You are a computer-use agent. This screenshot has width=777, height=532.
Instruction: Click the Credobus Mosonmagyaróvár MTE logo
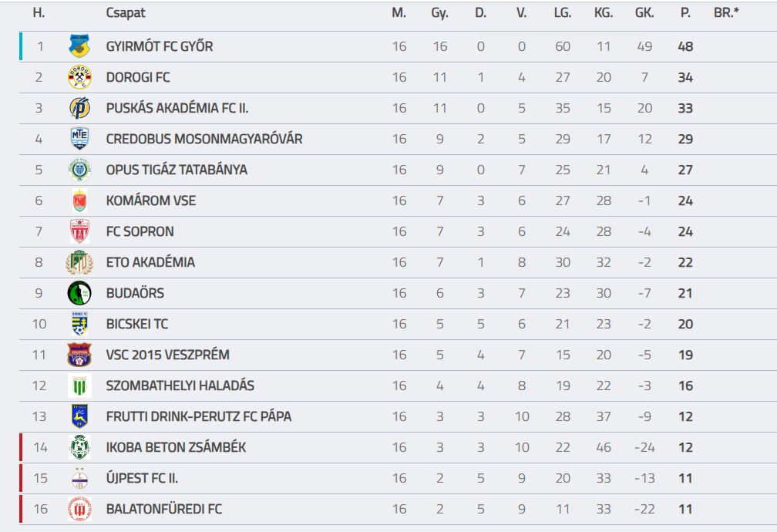[79, 139]
